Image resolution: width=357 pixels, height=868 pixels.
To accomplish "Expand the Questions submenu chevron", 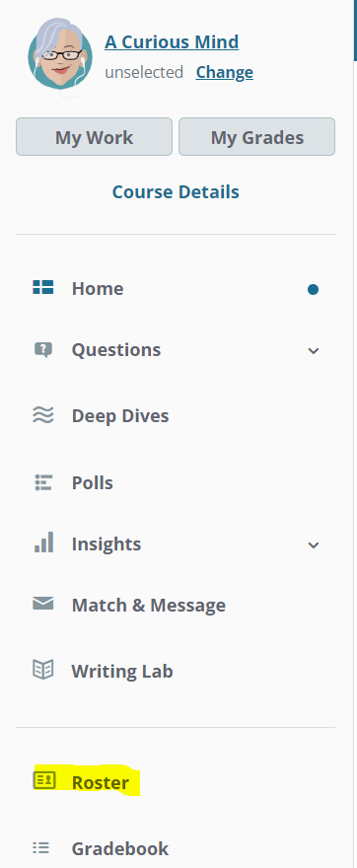I will 314,351.
